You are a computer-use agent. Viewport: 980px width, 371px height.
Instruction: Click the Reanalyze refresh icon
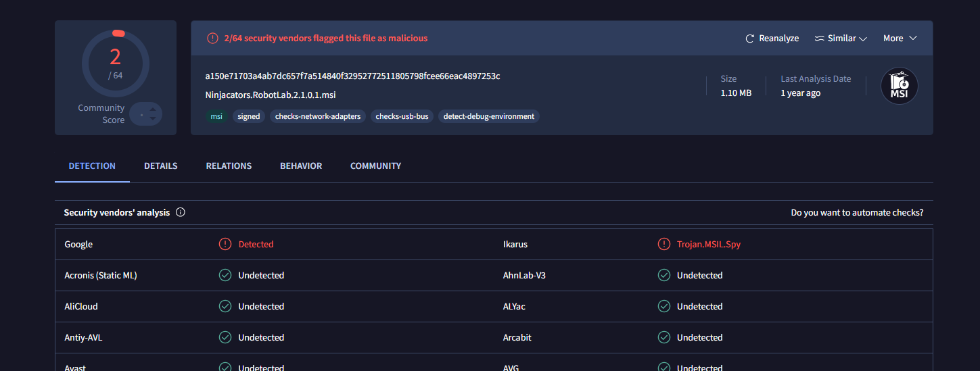click(749, 39)
